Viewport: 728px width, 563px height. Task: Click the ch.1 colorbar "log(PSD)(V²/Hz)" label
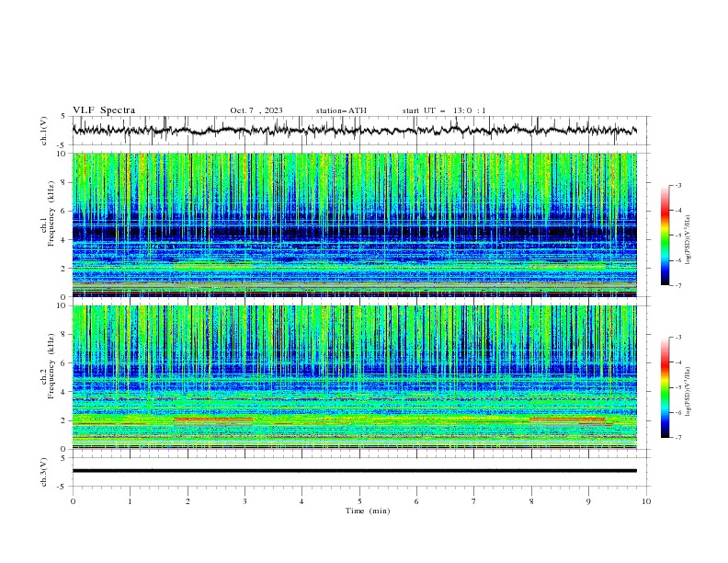688,240
